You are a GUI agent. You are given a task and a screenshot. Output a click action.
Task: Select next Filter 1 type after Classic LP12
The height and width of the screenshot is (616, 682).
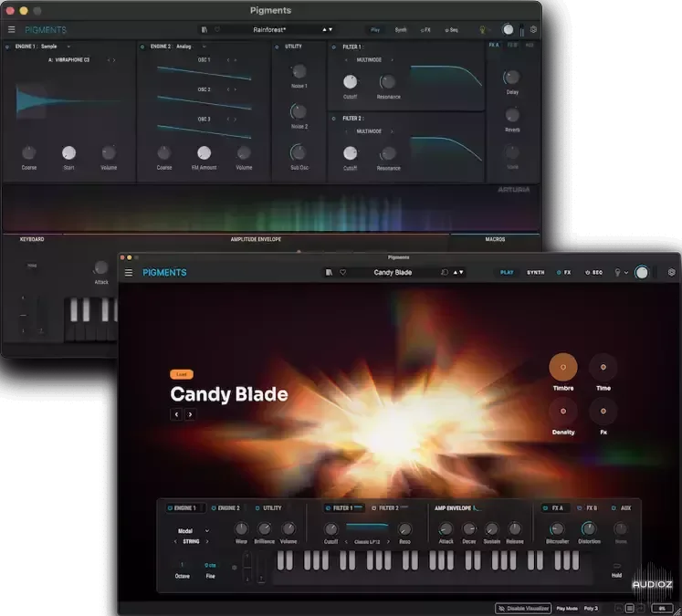388,542
